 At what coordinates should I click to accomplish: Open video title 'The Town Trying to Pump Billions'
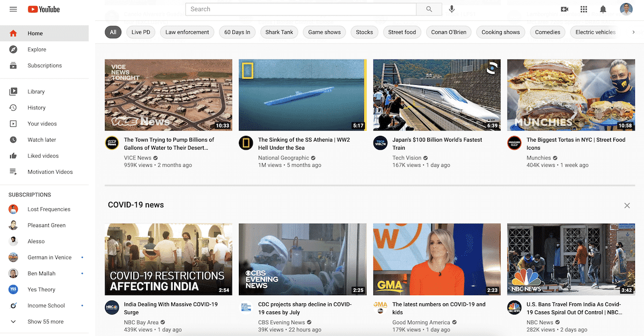(x=170, y=144)
